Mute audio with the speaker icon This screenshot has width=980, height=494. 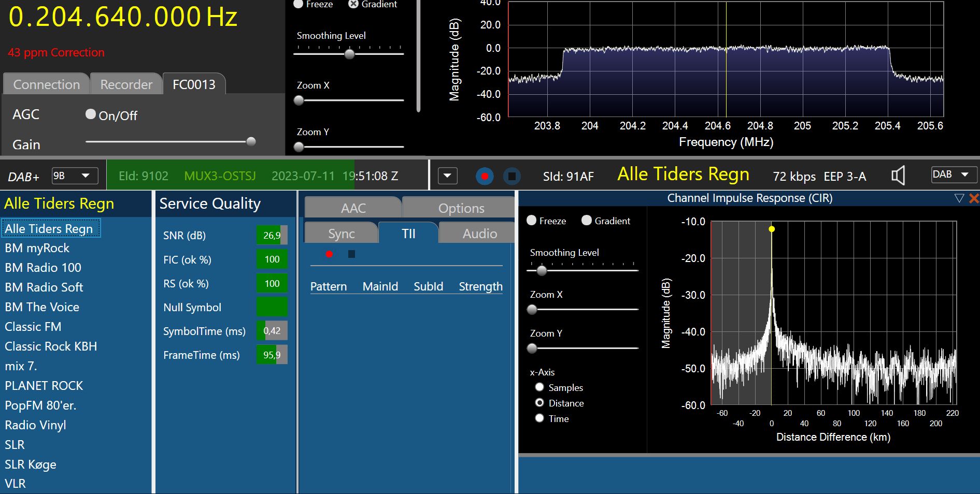898,176
